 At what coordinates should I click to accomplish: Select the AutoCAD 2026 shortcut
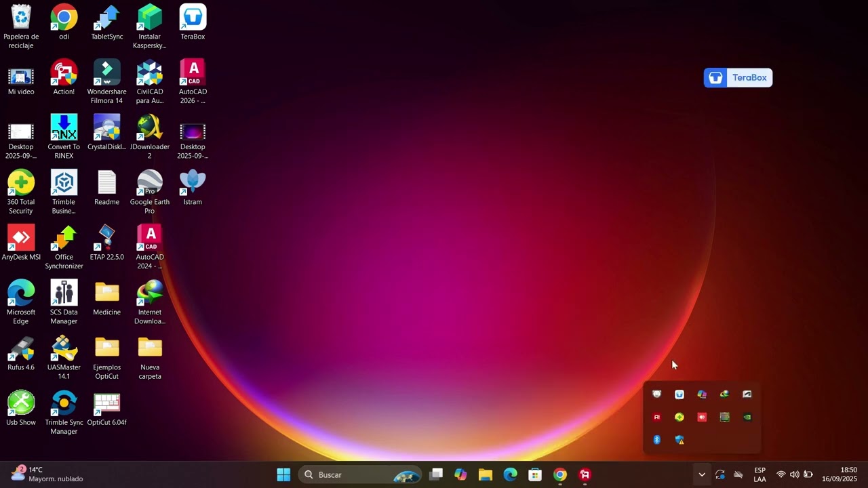click(x=193, y=82)
